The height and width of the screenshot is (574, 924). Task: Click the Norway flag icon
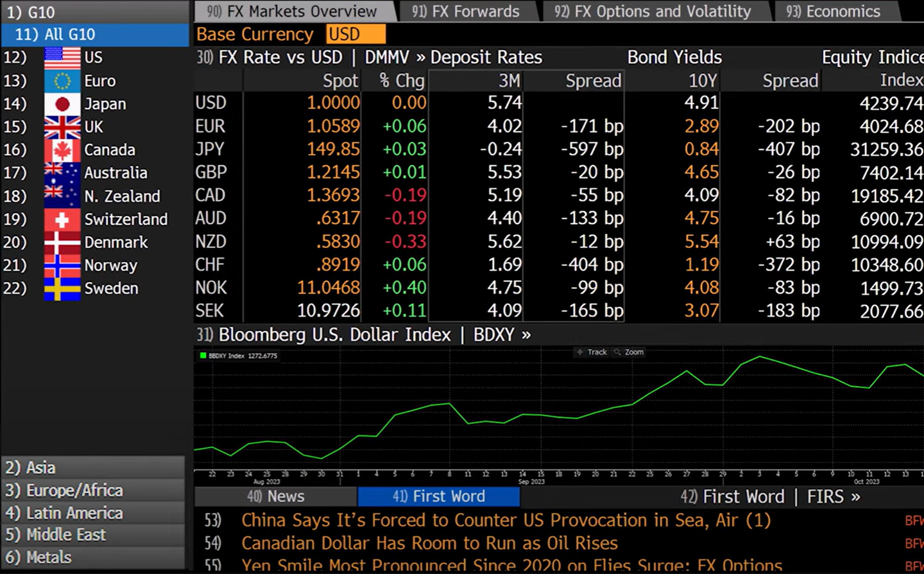click(x=62, y=265)
